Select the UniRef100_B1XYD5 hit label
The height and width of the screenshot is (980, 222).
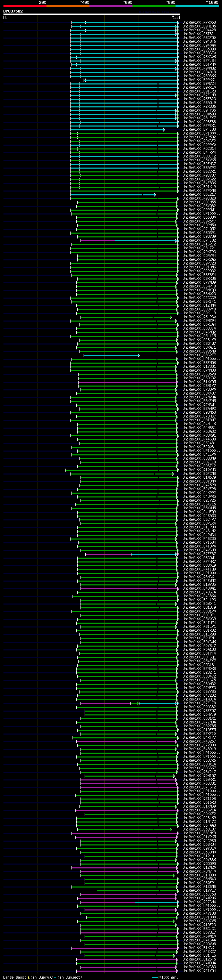199,382
